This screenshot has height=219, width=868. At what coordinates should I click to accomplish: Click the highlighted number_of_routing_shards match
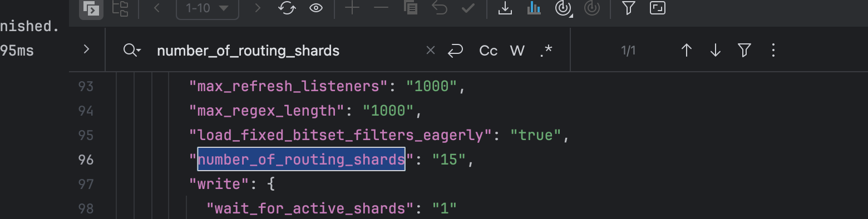pyautogui.click(x=301, y=160)
